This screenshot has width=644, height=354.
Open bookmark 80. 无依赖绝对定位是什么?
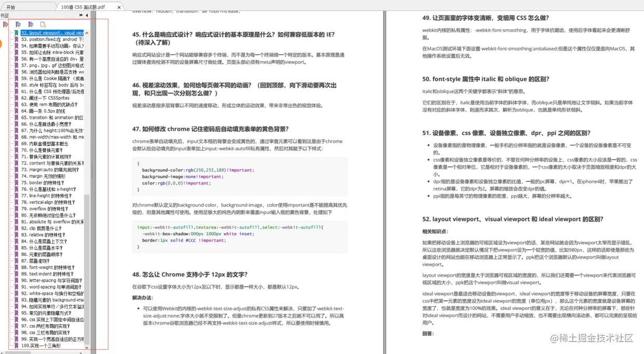[x=49, y=215]
